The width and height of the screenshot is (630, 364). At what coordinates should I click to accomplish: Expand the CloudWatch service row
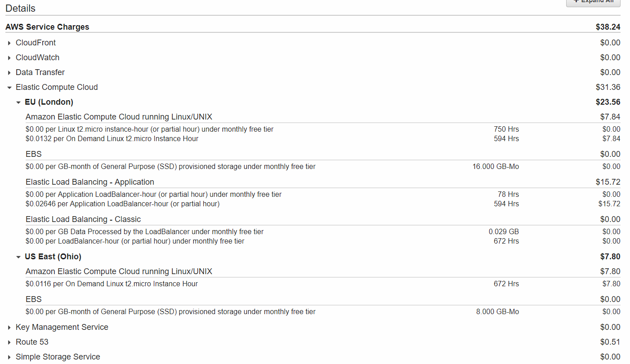pyautogui.click(x=9, y=58)
